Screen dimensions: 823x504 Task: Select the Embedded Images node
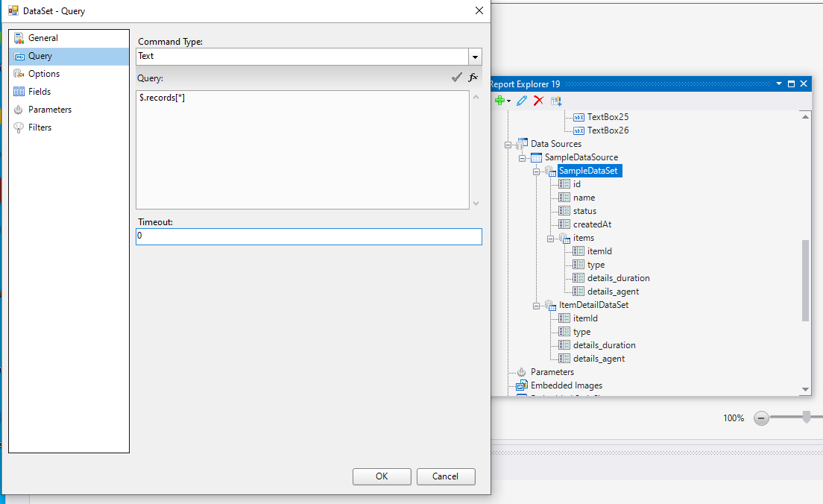[566, 385]
